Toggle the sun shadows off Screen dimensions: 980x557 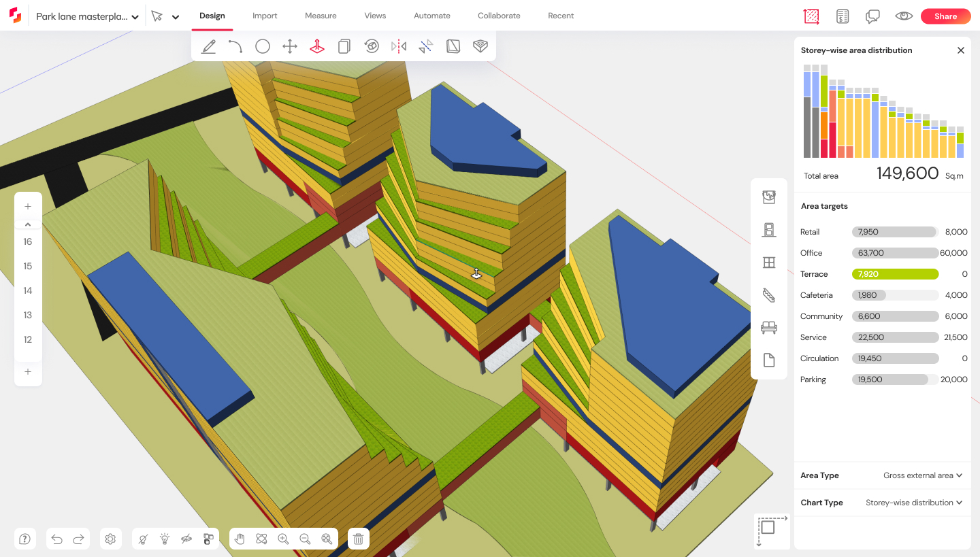pyautogui.click(x=143, y=539)
